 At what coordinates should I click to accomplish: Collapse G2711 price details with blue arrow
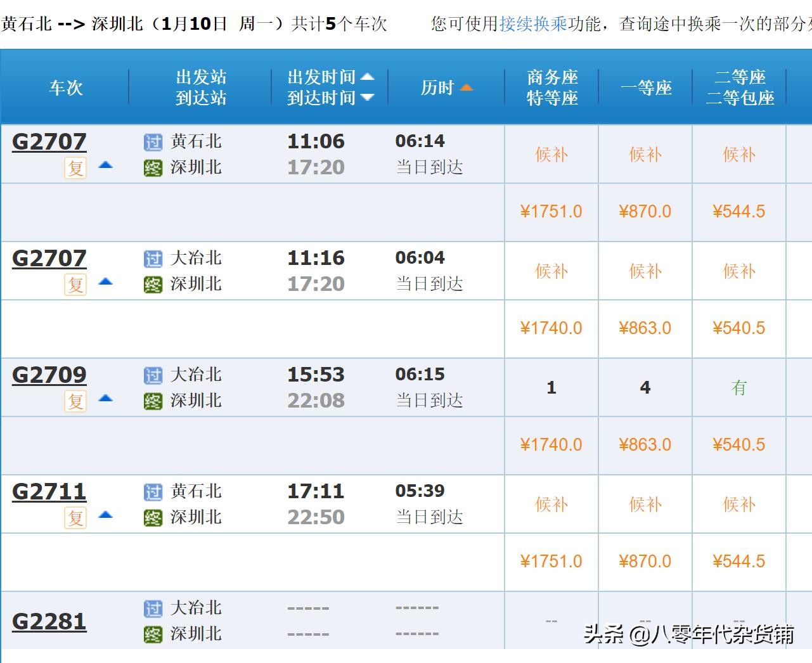click(105, 515)
